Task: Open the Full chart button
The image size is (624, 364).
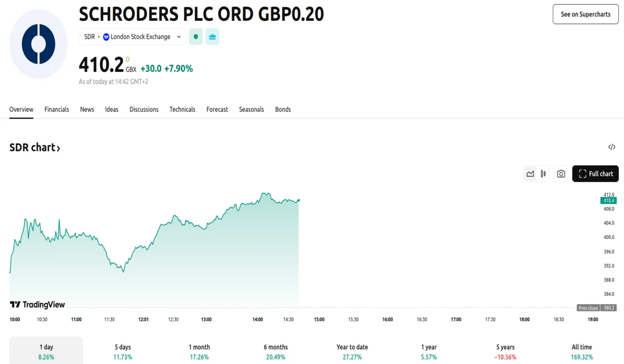Action: (x=595, y=174)
